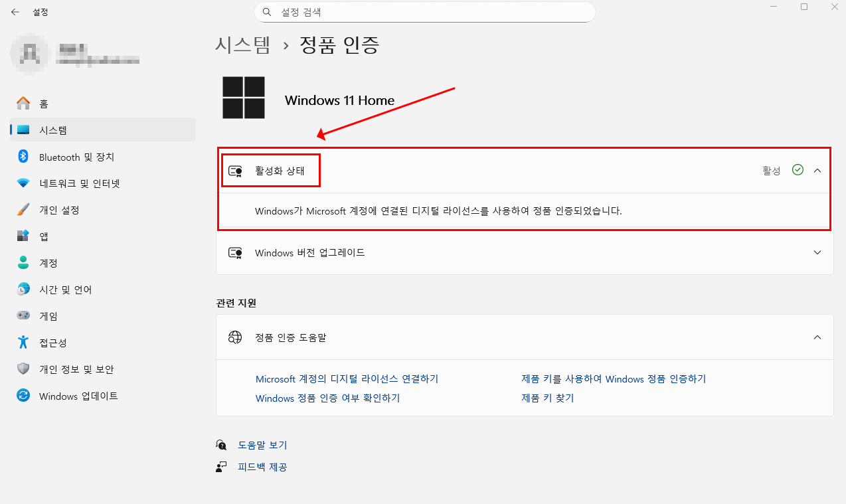
Task: Open Microsoft 계정의 디지털 라이선스 연결하기 link
Action: coord(347,379)
